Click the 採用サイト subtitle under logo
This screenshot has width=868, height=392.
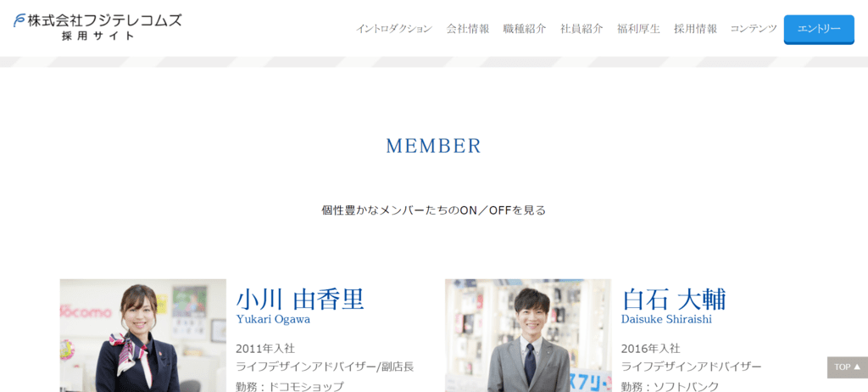(x=98, y=36)
